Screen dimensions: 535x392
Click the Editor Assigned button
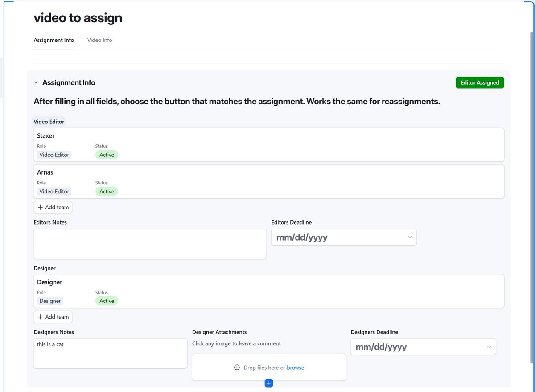click(x=480, y=83)
